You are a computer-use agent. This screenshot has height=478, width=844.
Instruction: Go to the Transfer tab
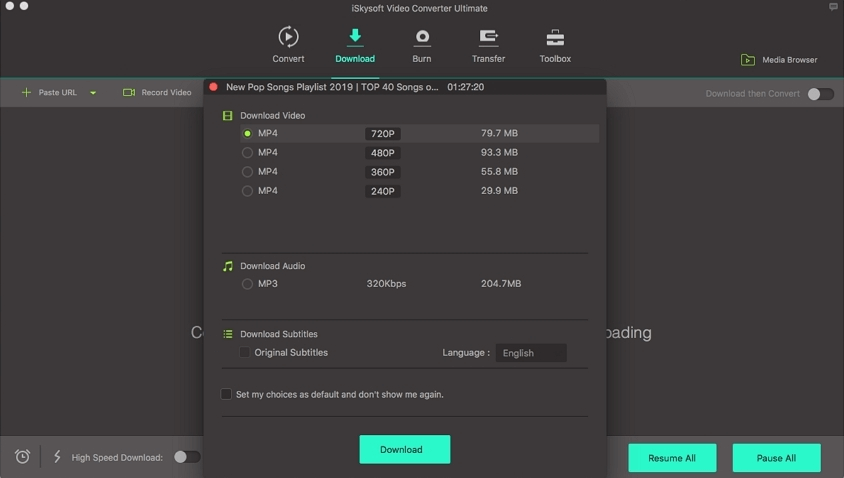click(x=488, y=45)
